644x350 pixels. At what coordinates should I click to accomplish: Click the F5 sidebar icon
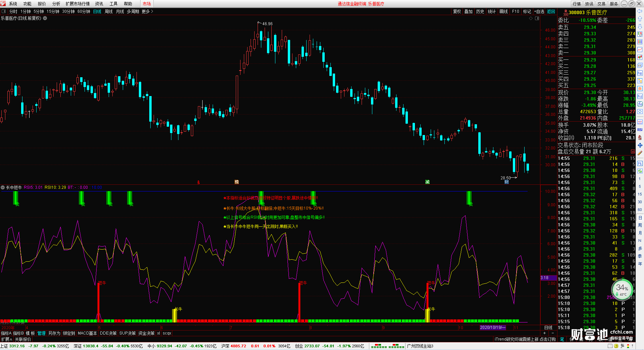click(640, 164)
